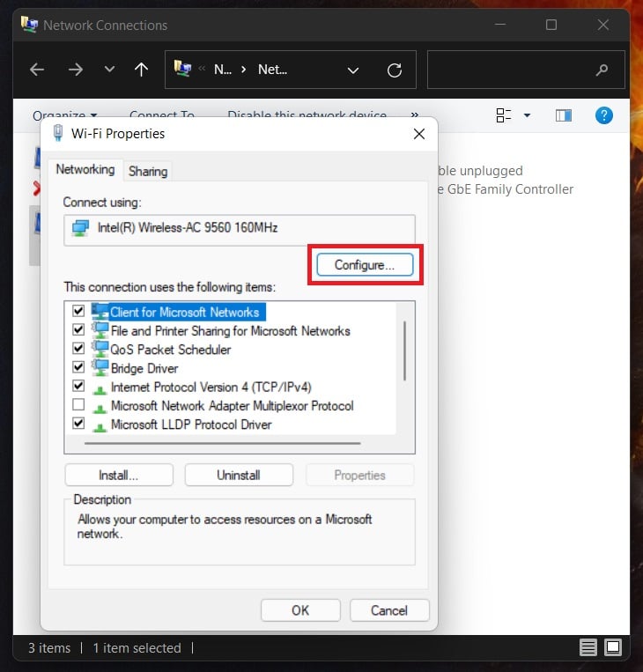Viewport: 643px width, 672px height.
Task: Select File and Printer Sharing item text
Action: (x=230, y=331)
